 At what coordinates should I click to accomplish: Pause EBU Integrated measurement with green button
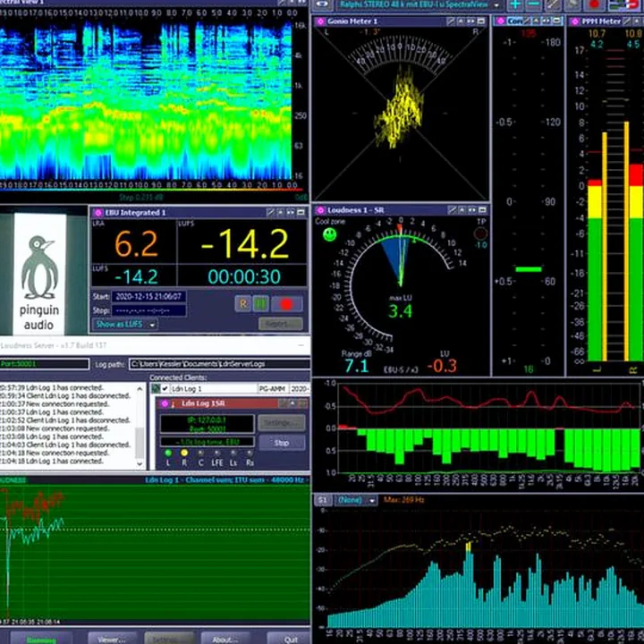click(x=260, y=304)
